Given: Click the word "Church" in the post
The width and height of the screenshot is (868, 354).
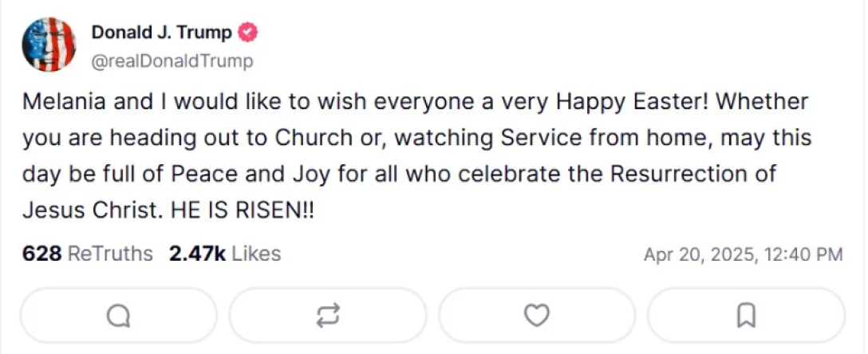Looking at the screenshot, I should tap(313, 138).
